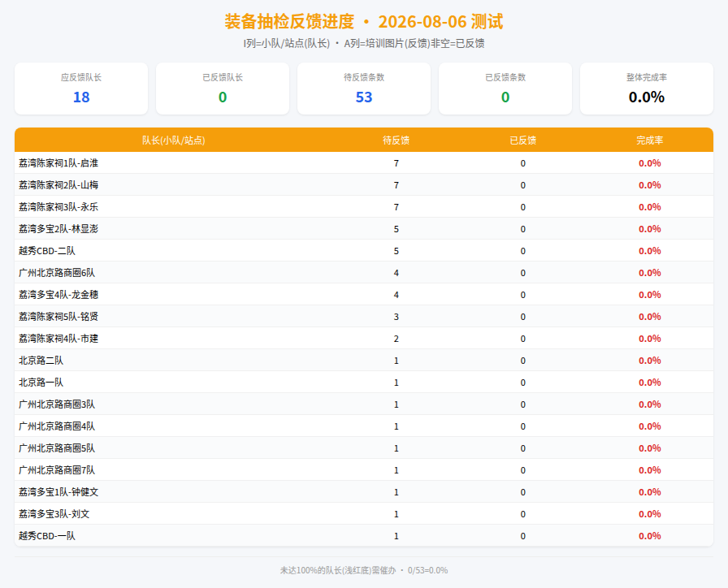Click the page title 装备抽检反馈进度

coord(289,22)
